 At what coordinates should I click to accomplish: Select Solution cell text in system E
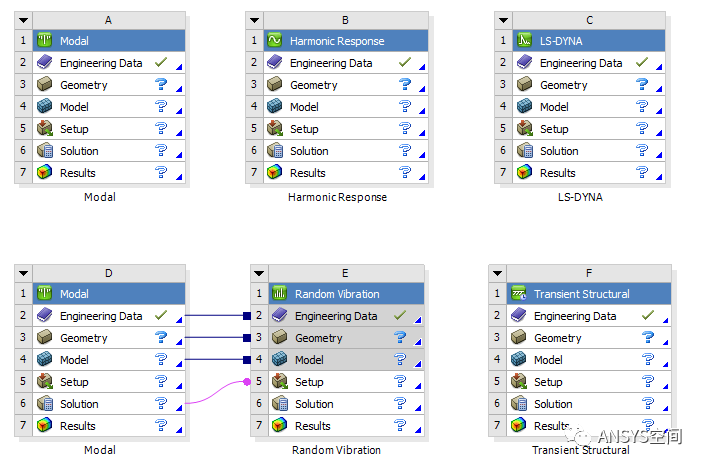pos(314,404)
